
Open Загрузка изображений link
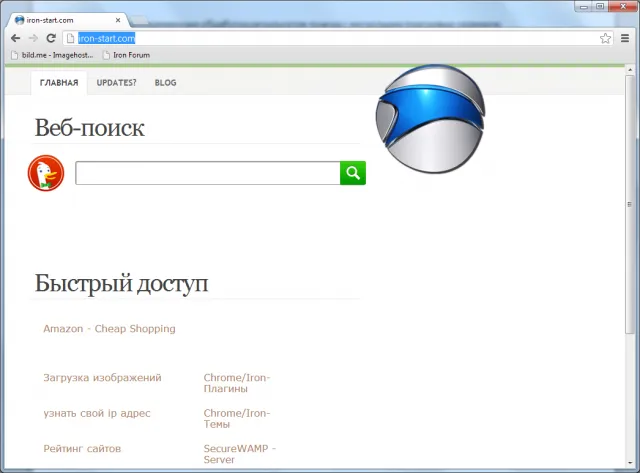(102, 378)
